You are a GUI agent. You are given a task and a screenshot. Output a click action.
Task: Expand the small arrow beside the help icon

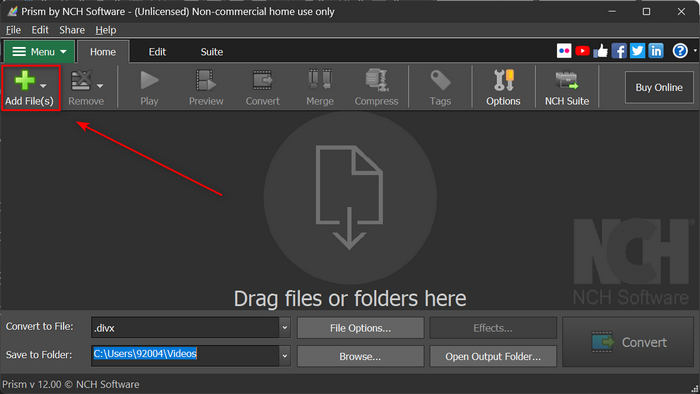tap(695, 51)
